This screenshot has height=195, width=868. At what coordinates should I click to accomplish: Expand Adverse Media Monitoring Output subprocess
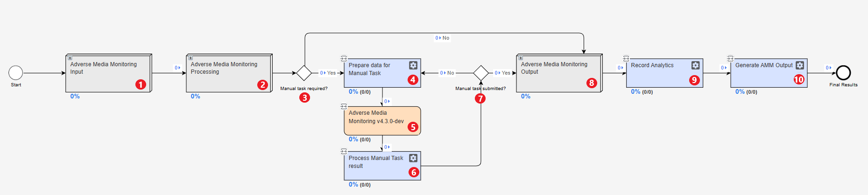(521, 58)
